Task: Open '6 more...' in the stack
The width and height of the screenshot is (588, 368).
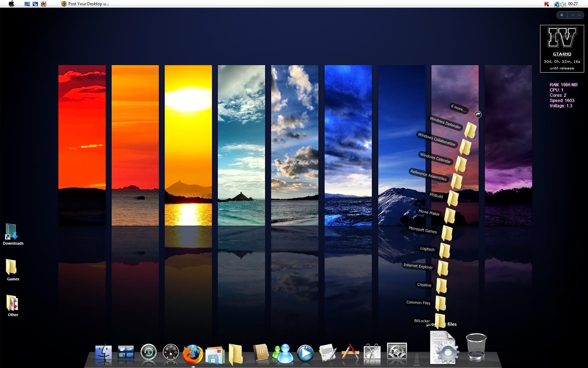Action: pos(458,108)
